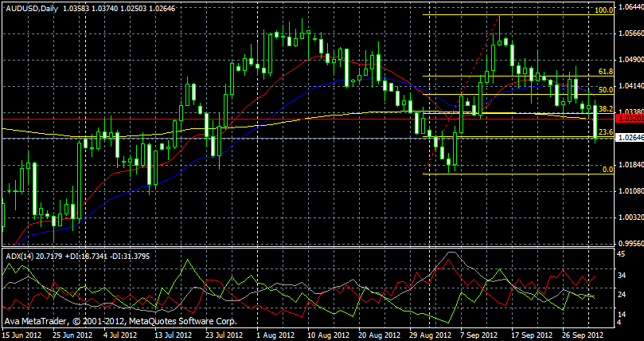
Task: Select the 0.0 Fibonacci level label
Action: (607, 170)
